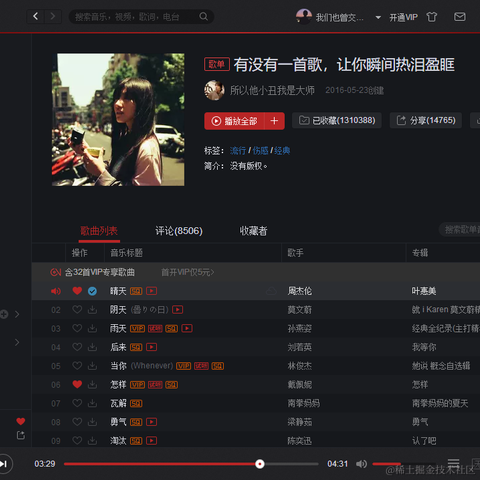Screen dimensions: 480x480
Task: Open the user account dropdown arrow
Action: pos(378,17)
